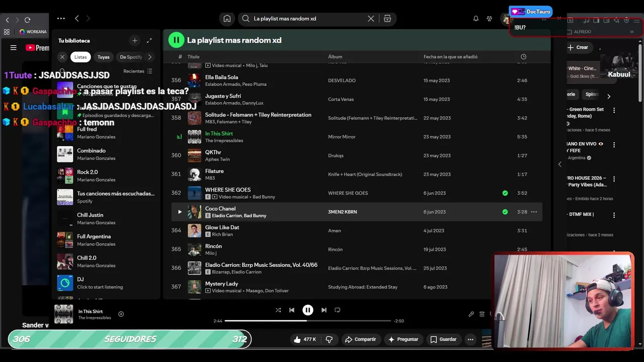Pause playlist via green header button
This screenshot has height=362, width=644.
[176, 40]
